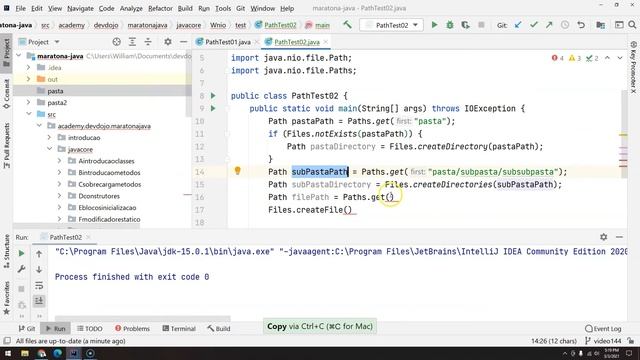The image size is (640, 360).
Task: Open the TODO tool window
Action: 90,328
